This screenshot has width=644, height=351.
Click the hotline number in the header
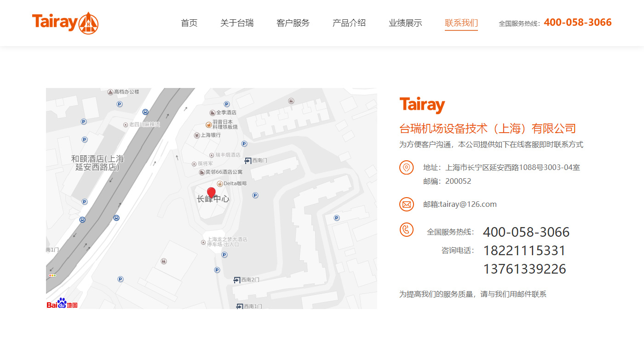577,23
